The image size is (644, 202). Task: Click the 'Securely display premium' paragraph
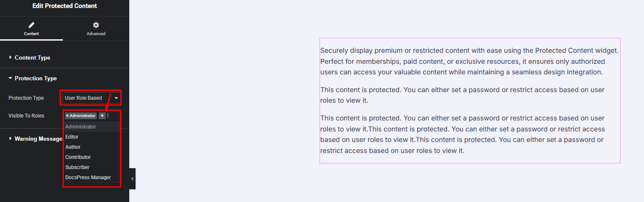(x=469, y=61)
